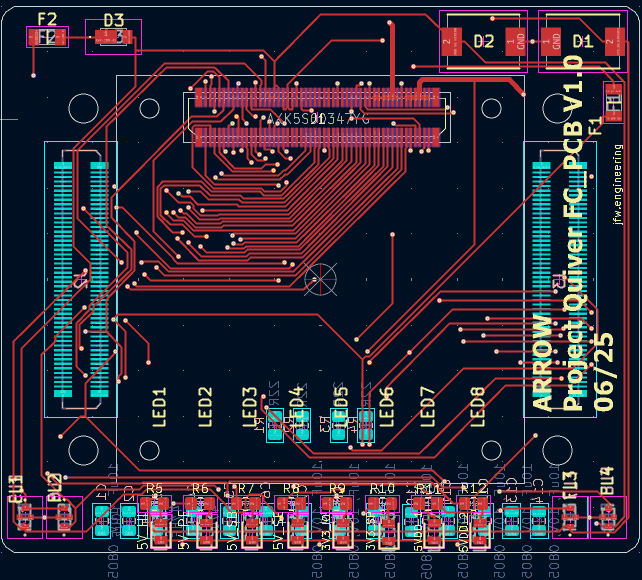Click the LED8 silkscreen label
Screen dimensions: 642x580
[477, 407]
